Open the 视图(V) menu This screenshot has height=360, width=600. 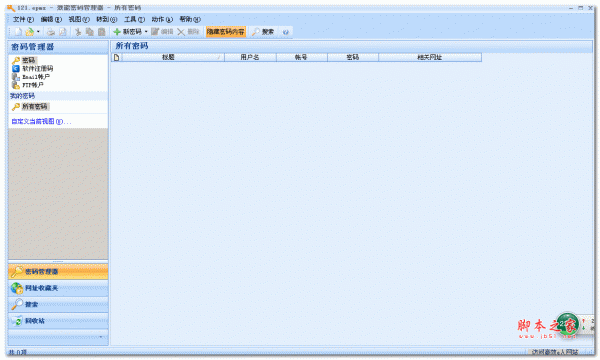coord(79,19)
